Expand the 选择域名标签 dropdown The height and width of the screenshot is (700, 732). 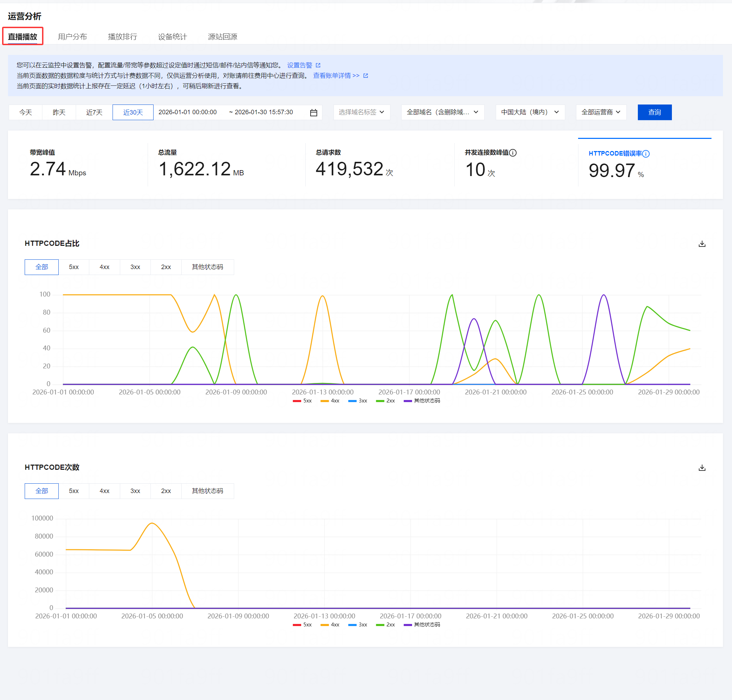click(x=361, y=112)
